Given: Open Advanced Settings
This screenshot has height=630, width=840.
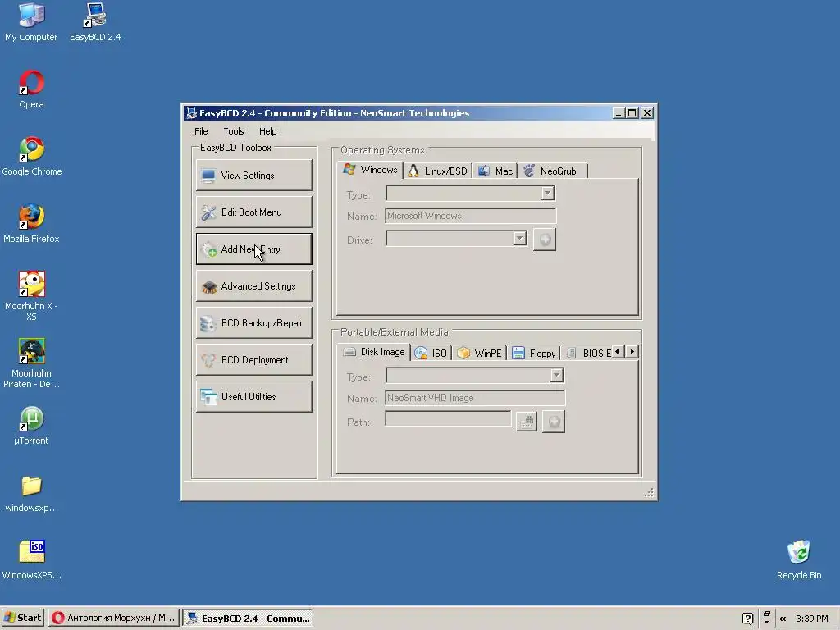Looking at the screenshot, I should point(254,286).
